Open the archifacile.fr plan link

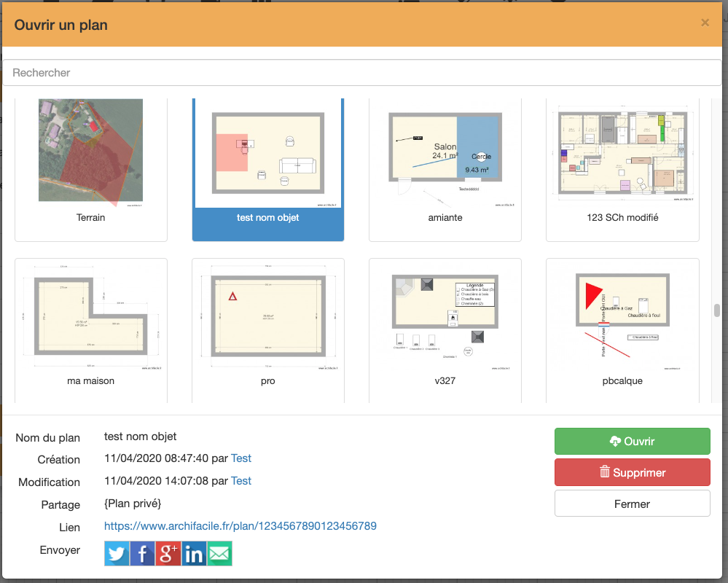tap(240, 526)
